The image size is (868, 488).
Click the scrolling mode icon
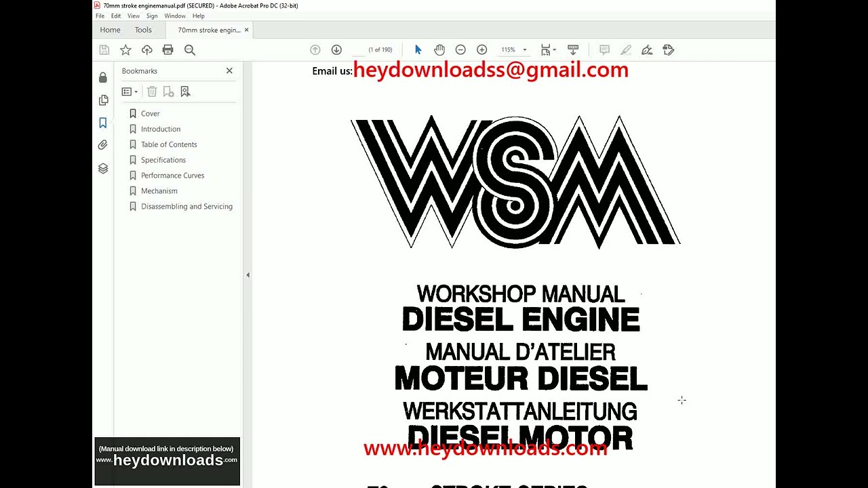click(573, 49)
